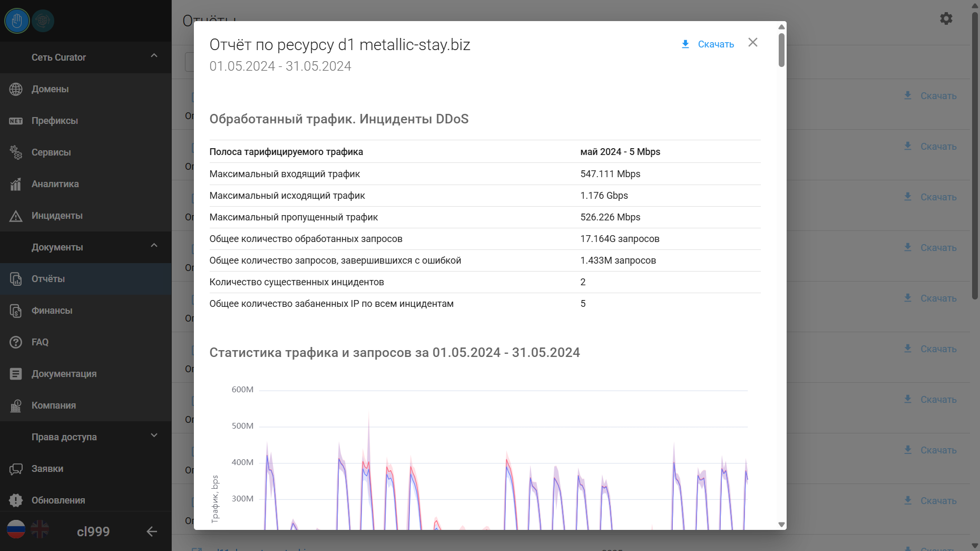The width and height of the screenshot is (980, 551).
Task: Collapse the Документы section chevron
Action: click(x=154, y=246)
